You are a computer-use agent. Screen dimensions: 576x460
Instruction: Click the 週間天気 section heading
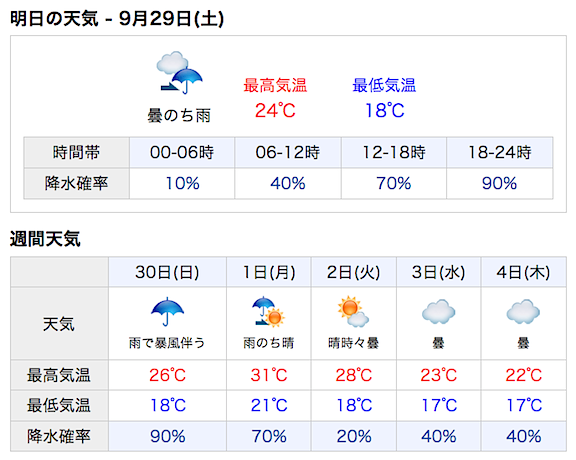tap(45, 239)
